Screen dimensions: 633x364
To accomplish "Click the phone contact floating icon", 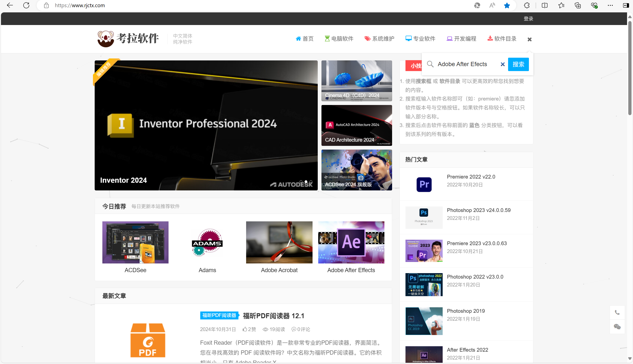I will (617, 312).
